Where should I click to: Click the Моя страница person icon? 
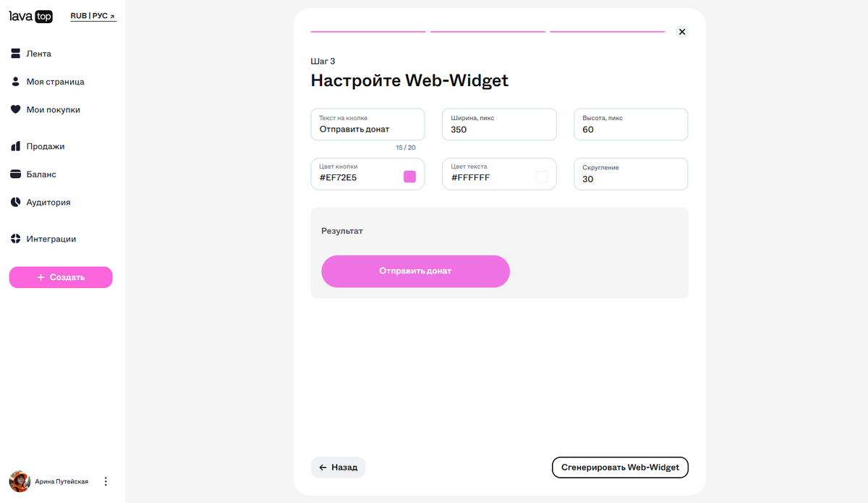pyautogui.click(x=16, y=82)
